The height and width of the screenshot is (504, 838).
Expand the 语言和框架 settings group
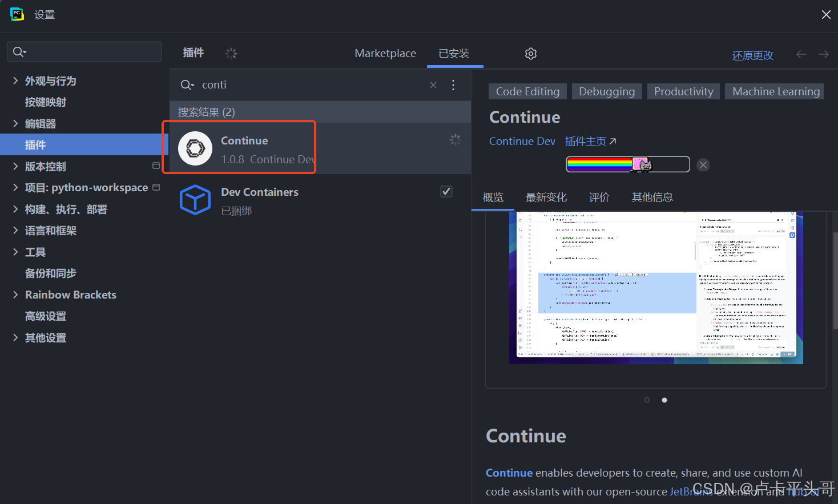[15, 230]
